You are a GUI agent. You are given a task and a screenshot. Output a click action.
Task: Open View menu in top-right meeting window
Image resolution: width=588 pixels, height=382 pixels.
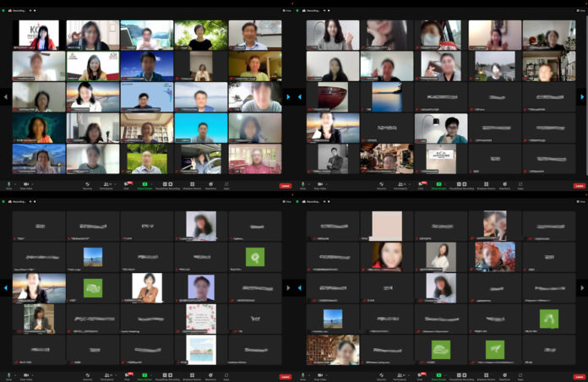click(579, 11)
